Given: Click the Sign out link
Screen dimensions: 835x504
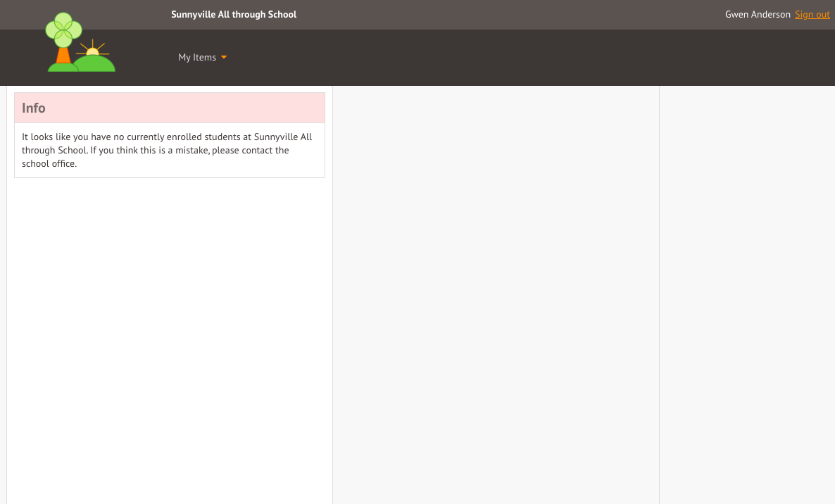Looking at the screenshot, I should pyautogui.click(x=812, y=14).
